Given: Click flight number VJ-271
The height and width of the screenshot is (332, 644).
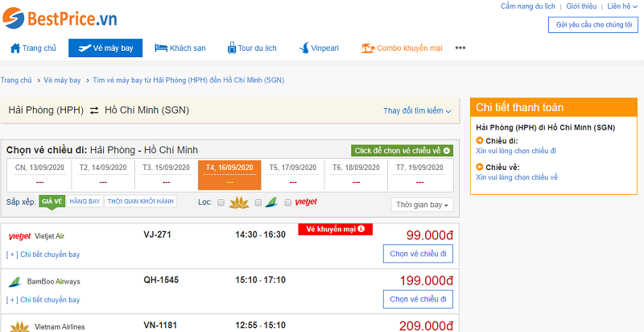Looking at the screenshot, I should 157,234.
